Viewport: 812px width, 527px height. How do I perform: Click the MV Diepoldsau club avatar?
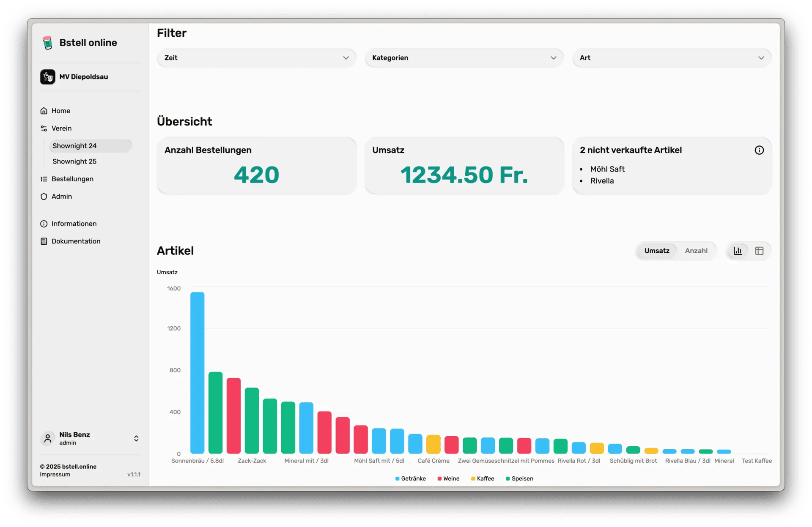point(48,77)
